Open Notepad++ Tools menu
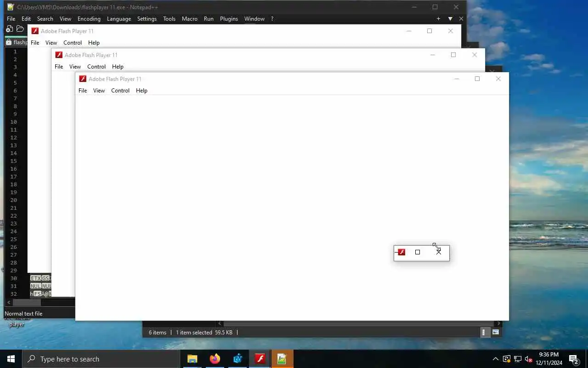 170,19
